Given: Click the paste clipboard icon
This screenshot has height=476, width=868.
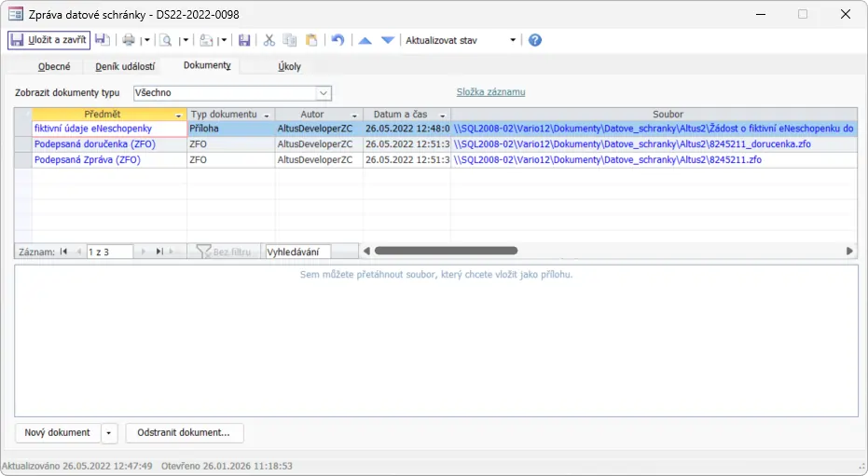Looking at the screenshot, I should coord(311,40).
